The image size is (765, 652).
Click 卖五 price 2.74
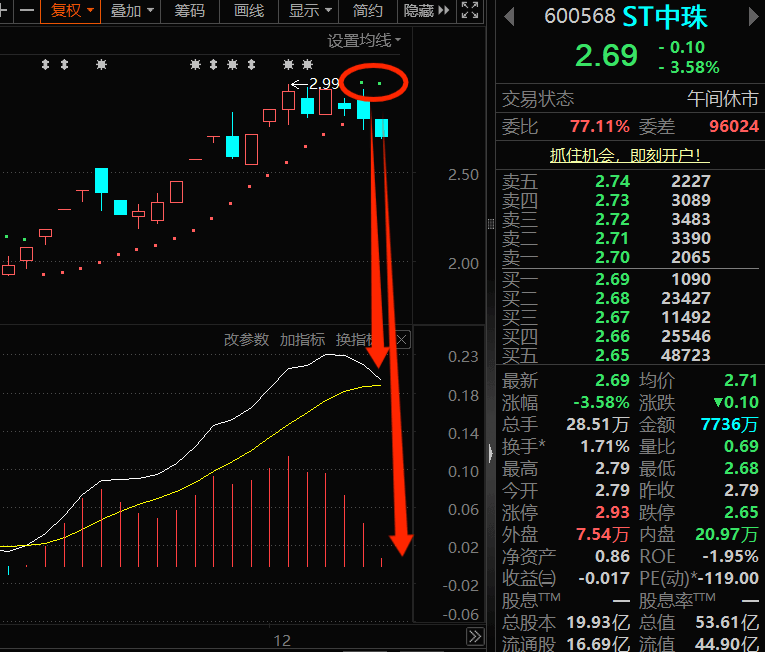click(x=612, y=182)
